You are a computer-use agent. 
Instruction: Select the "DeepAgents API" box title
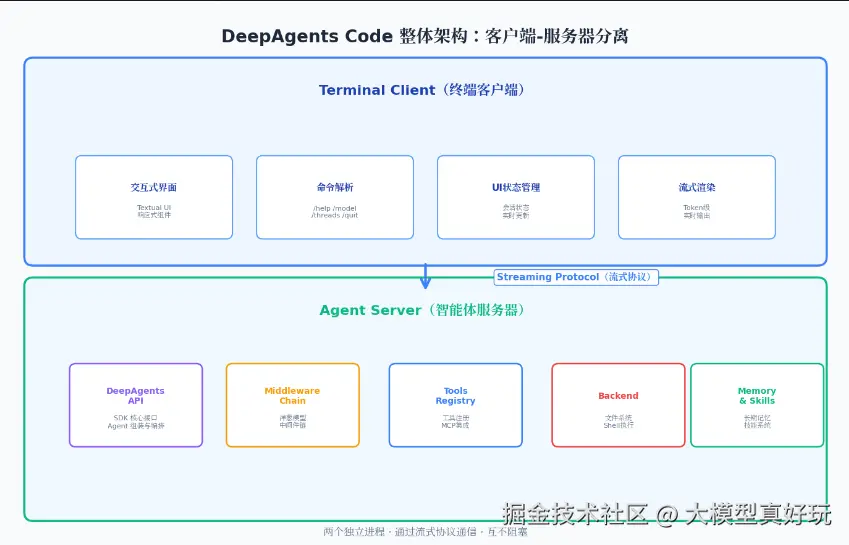(x=135, y=396)
